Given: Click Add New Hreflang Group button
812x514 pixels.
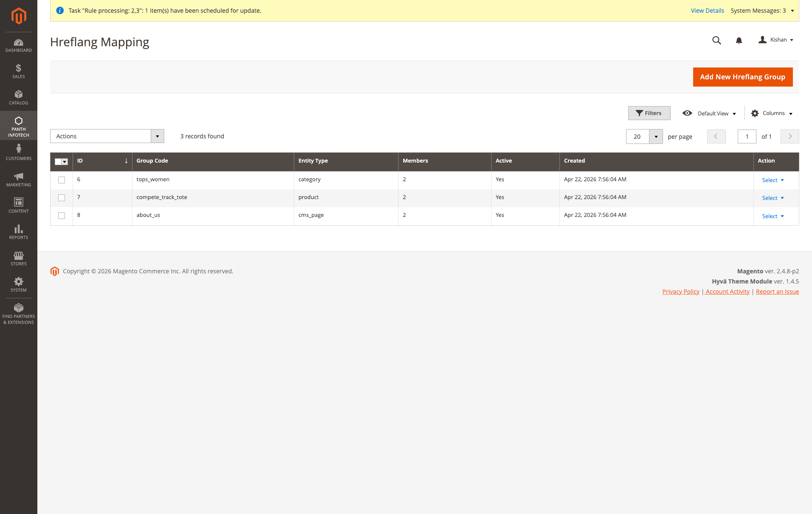Looking at the screenshot, I should [x=742, y=77].
